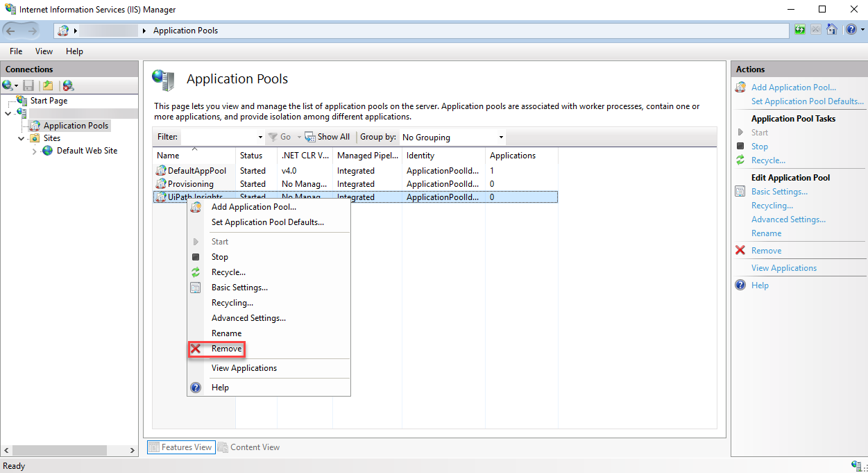Choose Remove in the context menu
The height and width of the screenshot is (473, 868).
(227, 349)
